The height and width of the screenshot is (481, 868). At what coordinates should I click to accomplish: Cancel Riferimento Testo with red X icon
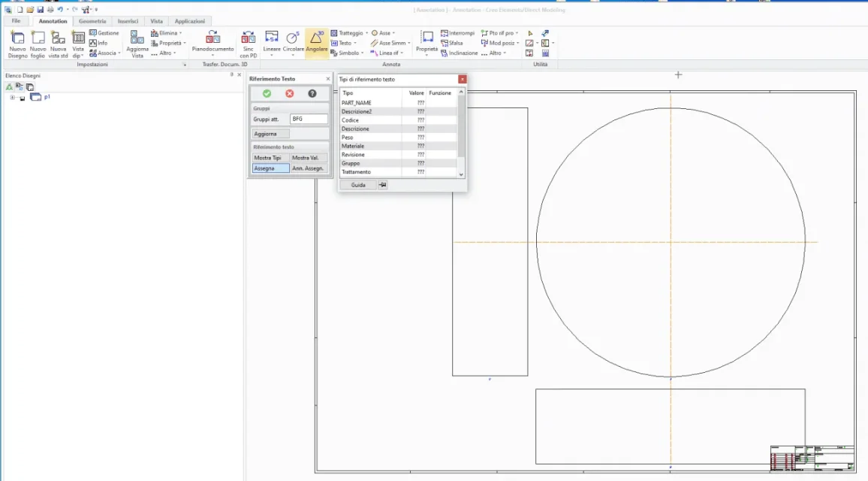coord(290,94)
